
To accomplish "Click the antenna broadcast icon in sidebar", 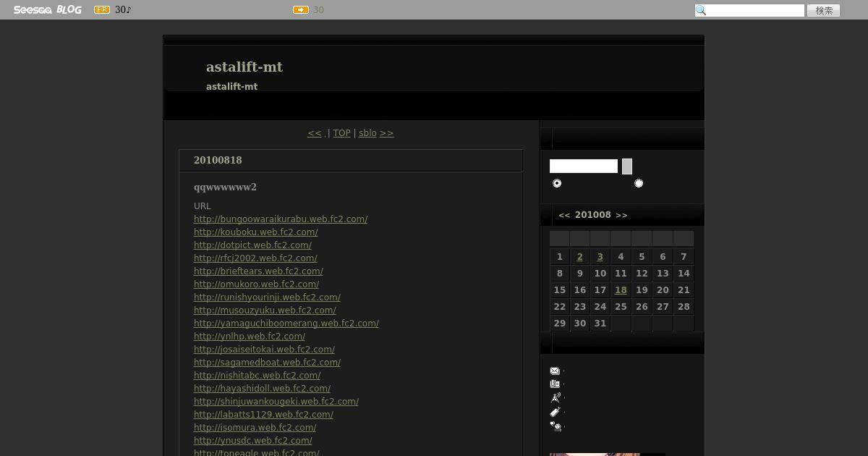I will (555, 397).
